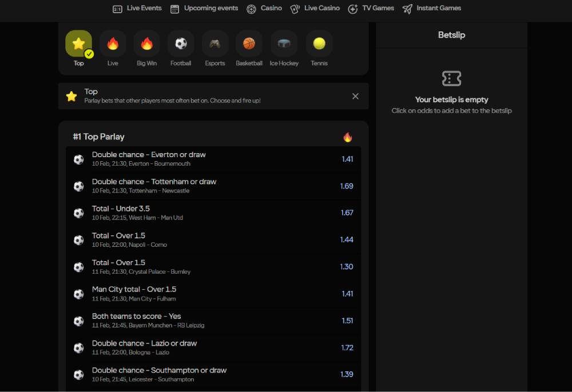This screenshot has height=392, width=572.
Task: Open TV Games from navigation
Action: 371,9
